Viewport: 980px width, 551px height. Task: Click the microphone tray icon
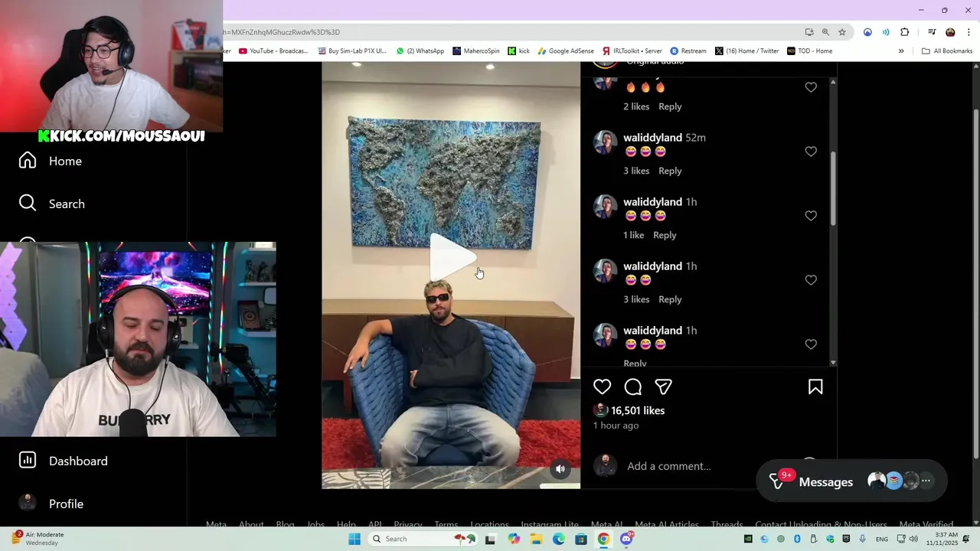pyautogui.click(x=863, y=539)
